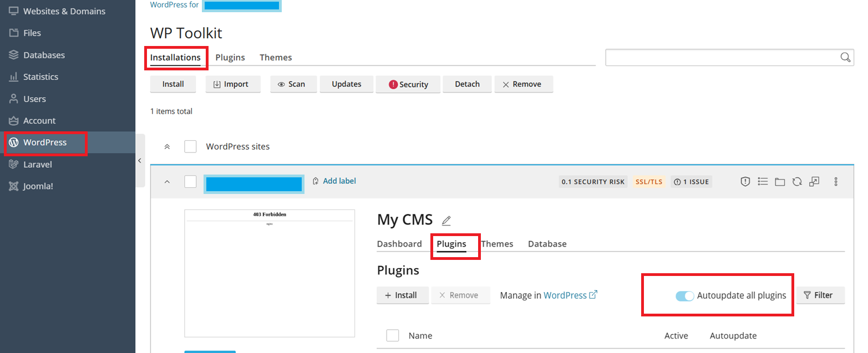Open Laravel in the sidebar
868x353 pixels.
tap(37, 164)
